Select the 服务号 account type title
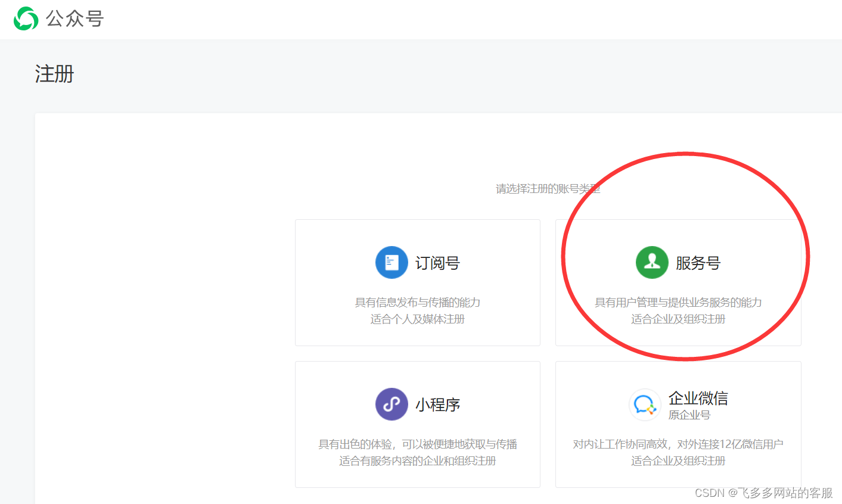The width and height of the screenshot is (842, 504). [x=698, y=263]
